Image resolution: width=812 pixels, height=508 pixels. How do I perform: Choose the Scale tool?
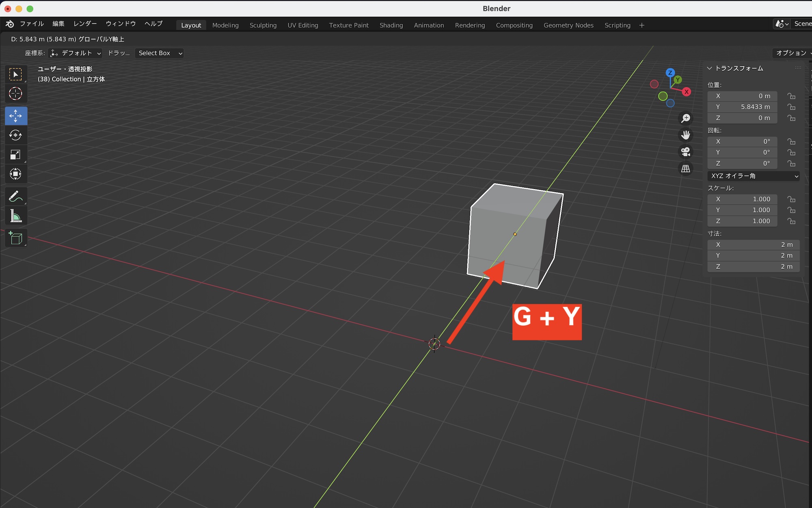point(15,155)
